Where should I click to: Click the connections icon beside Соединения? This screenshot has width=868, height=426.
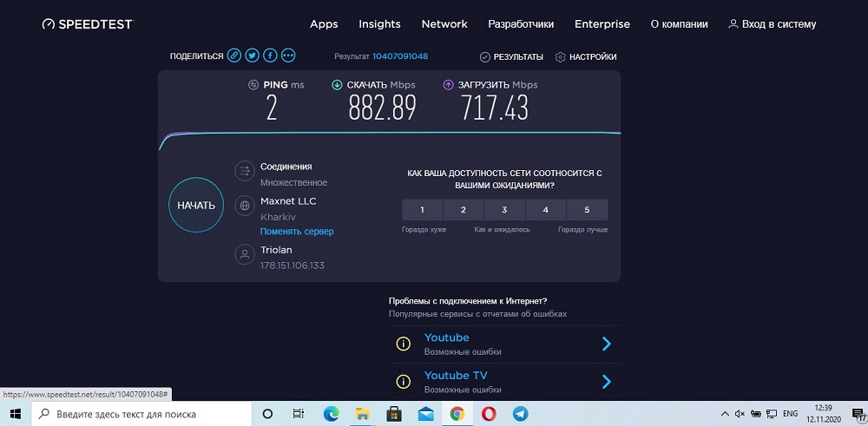coord(244,171)
